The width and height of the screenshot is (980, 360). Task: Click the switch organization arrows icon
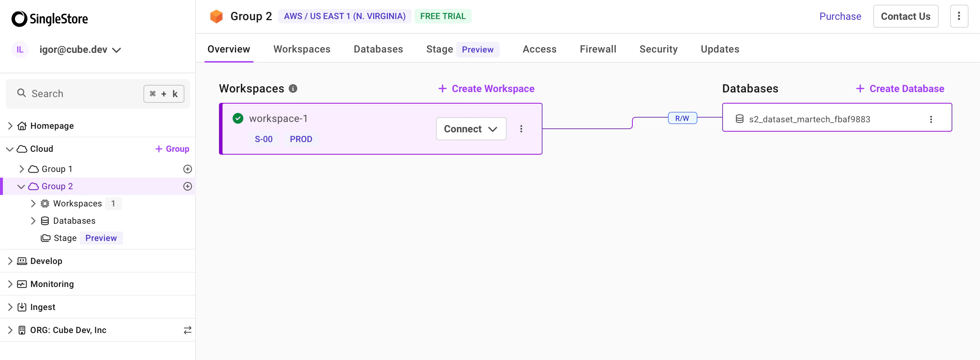pyautogui.click(x=188, y=330)
